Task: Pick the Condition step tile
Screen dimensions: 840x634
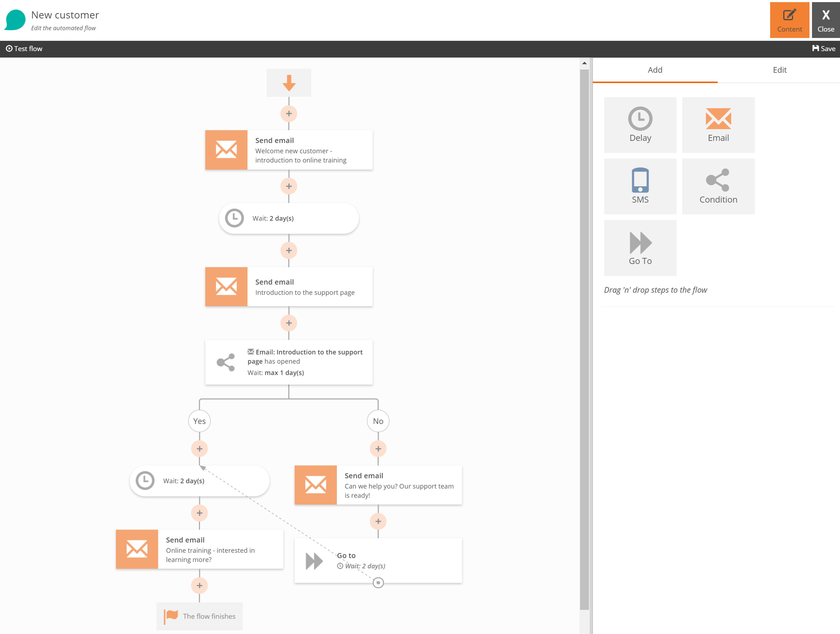Action: [718, 186]
